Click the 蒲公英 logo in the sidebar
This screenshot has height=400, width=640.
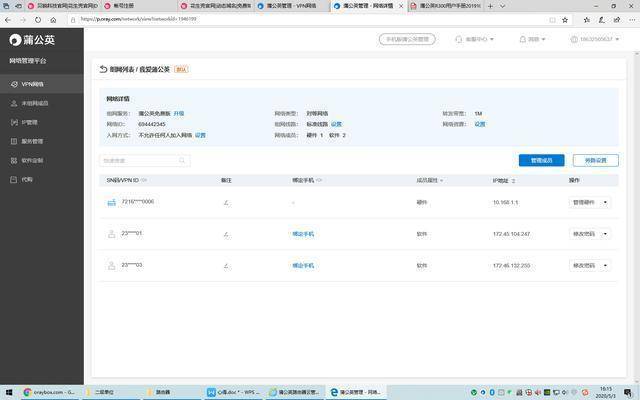pyautogui.click(x=32, y=40)
